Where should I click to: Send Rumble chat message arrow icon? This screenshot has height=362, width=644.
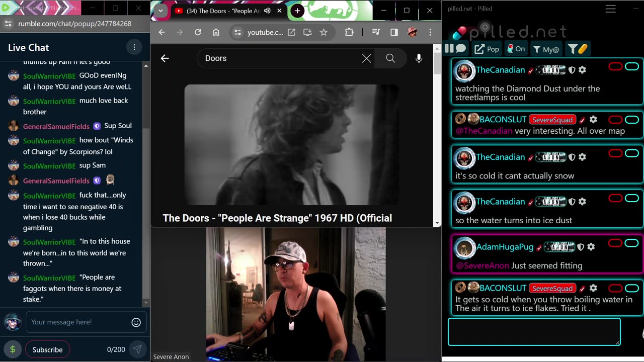point(137,349)
